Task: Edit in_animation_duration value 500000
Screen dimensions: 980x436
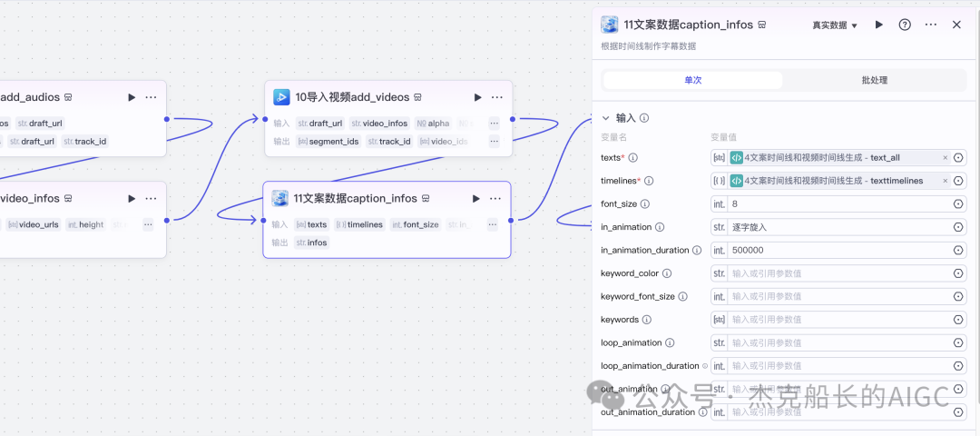Action: (839, 250)
